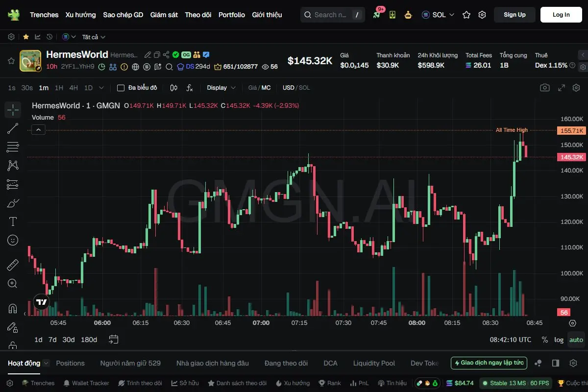Open the emoji sticker tool
The width and height of the screenshot is (588, 392).
click(x=13, y=240)
